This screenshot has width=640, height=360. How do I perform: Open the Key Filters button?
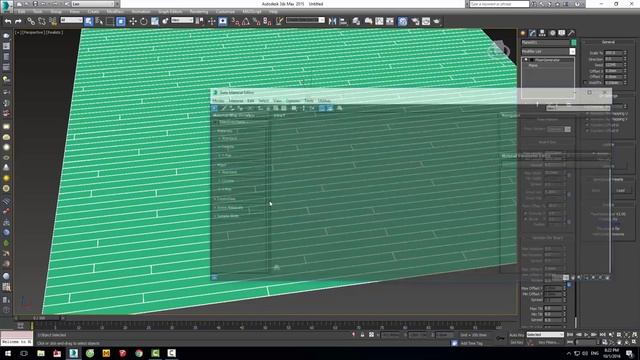(548, 342)
